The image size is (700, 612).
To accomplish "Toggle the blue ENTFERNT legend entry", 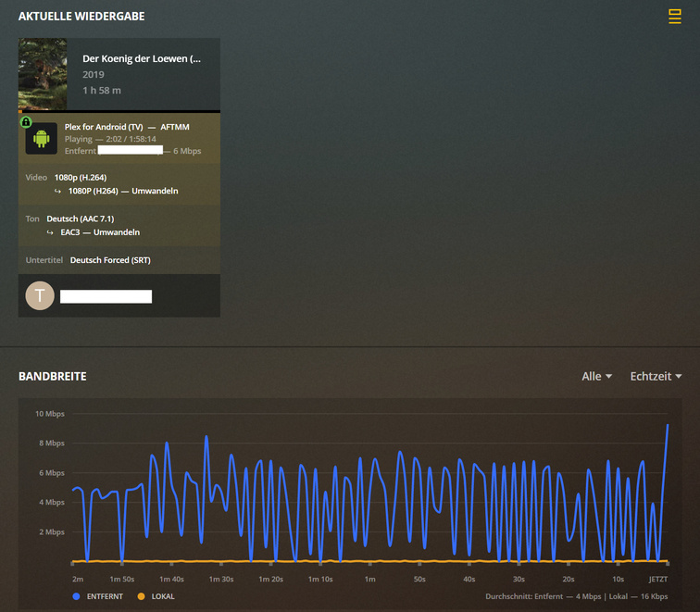I will 98,596.
